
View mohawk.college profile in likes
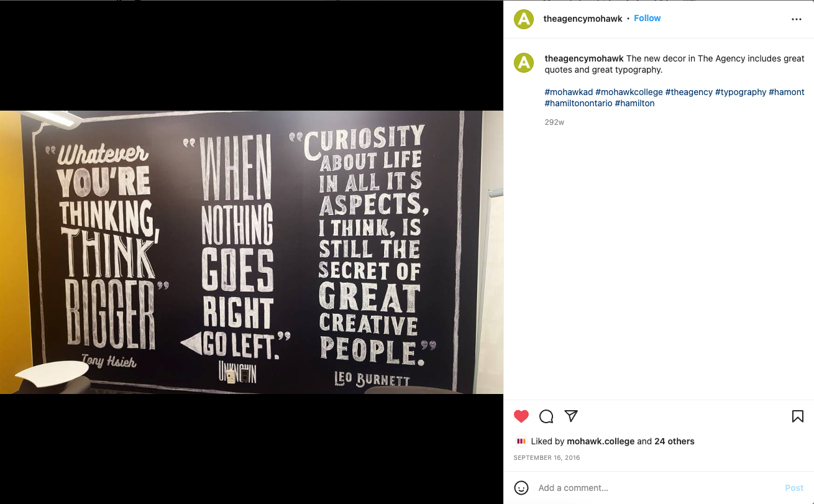pyautogui.click(x=600, y=441)
